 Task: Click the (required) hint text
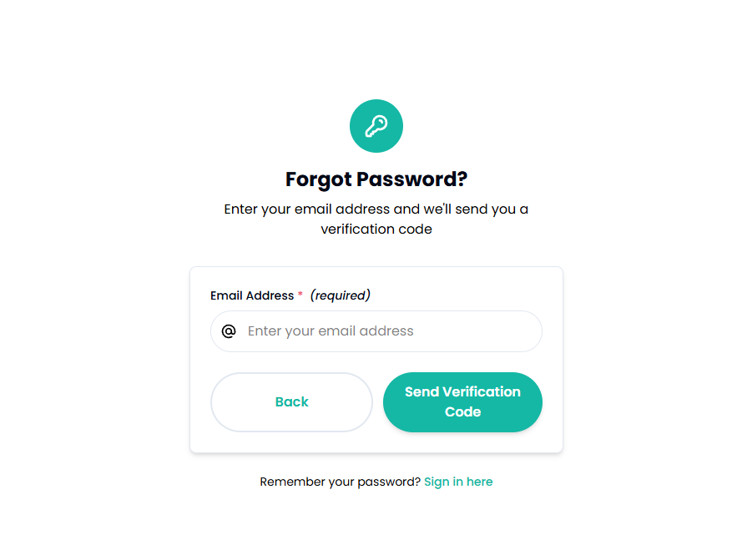click(x=339, y=295)
